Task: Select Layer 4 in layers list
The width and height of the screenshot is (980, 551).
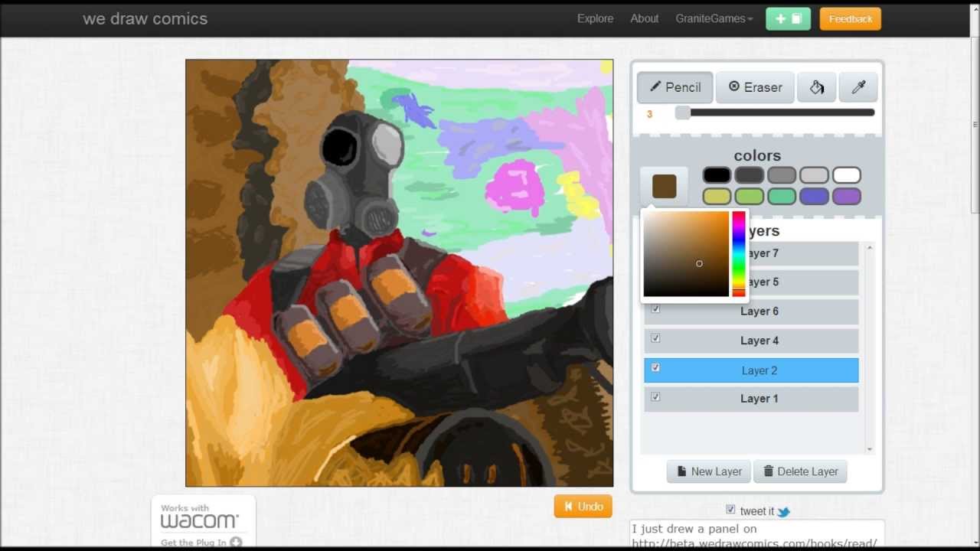Action: (751, 341)
